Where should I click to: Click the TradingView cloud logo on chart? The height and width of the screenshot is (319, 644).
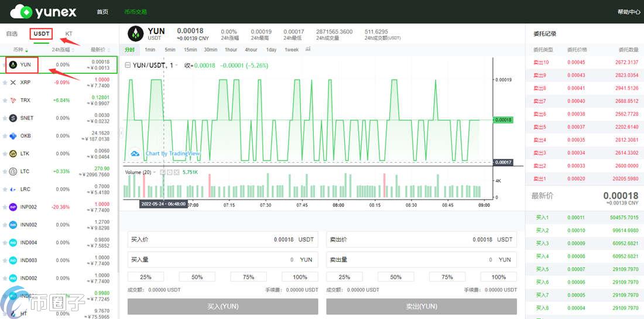135,153
